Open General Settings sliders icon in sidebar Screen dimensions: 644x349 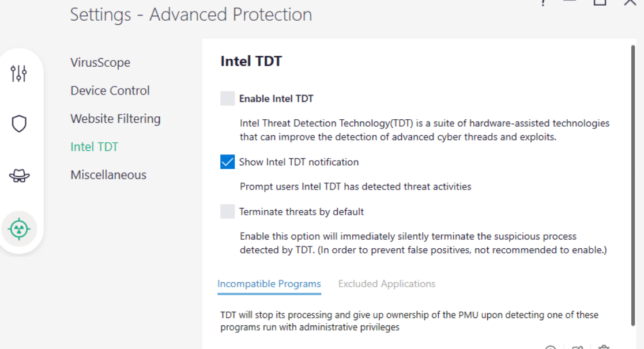pyautogui.click(x=19, y=73)
